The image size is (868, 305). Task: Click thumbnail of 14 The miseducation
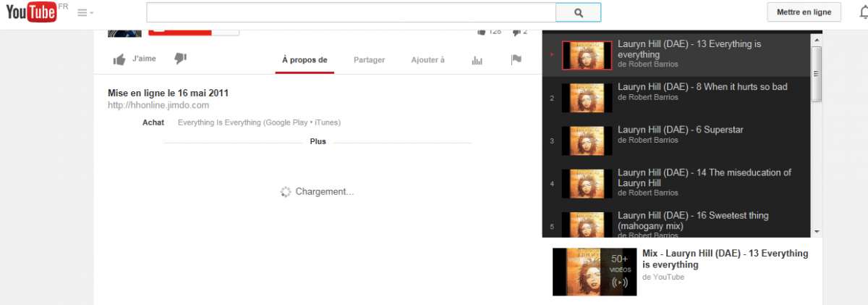tap(587, 183)
